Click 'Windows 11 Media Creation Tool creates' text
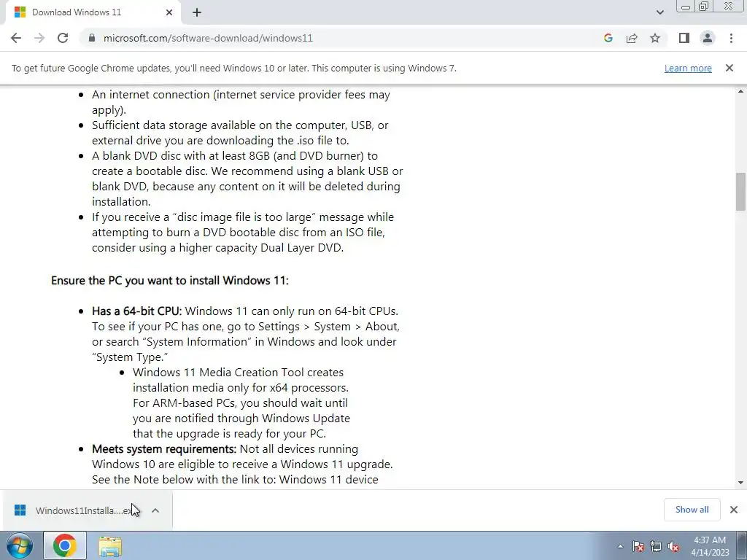The width and height of the screenshot is (747, 560). pyautogui.click(x=239, y=373)
